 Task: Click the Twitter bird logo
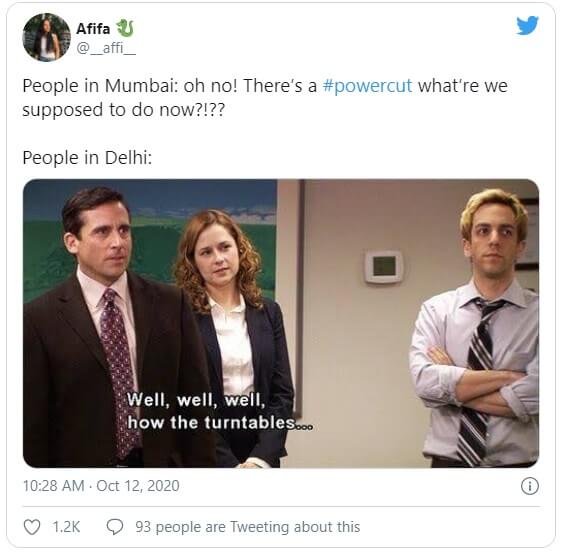coord(527,25)
